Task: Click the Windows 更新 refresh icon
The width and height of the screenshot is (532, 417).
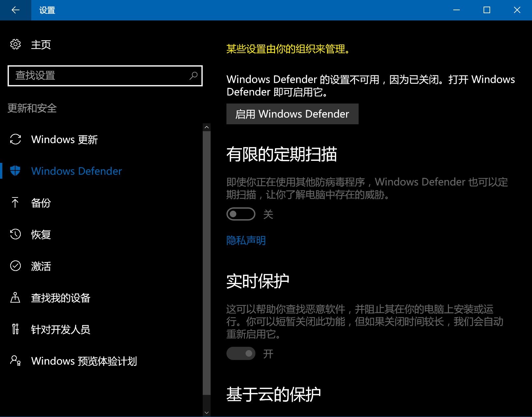Action: tap(15, 139)
